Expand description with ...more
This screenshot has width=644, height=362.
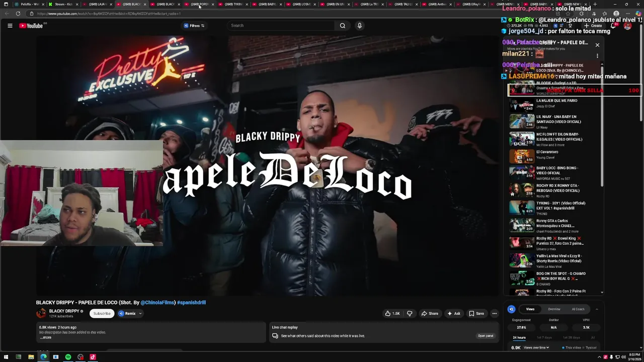coord(46,337)
